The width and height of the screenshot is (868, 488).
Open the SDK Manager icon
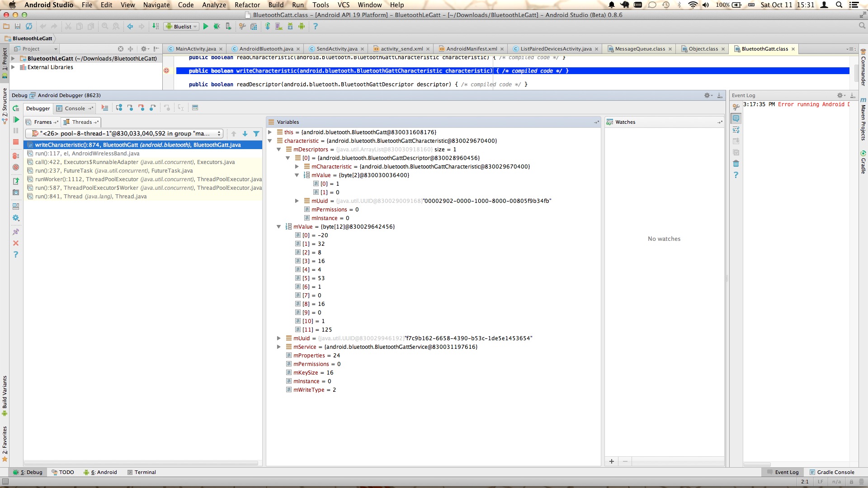click(290, 26)
